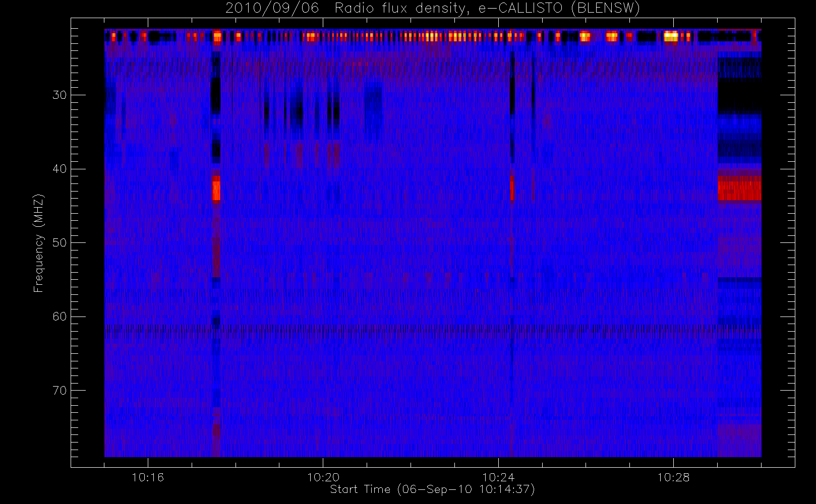This screenshot has width=816, height=504.
Task: Click the 70 MHz frequency tick label
Action: [x=60, y=391]
